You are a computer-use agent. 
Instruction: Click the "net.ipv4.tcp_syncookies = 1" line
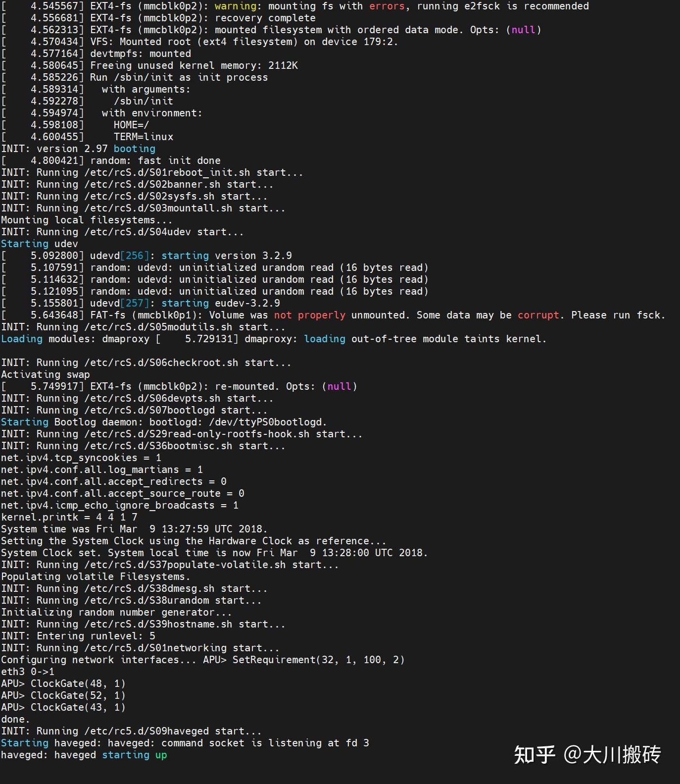(x=81, y=458)
